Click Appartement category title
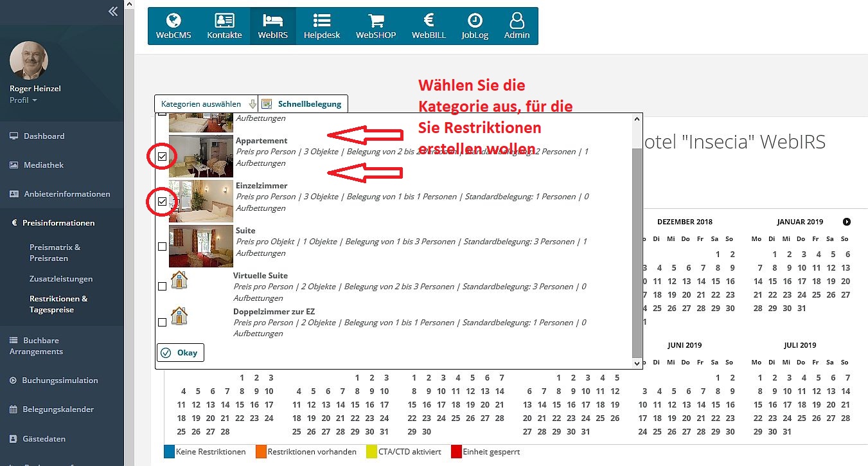 point(261,141)
